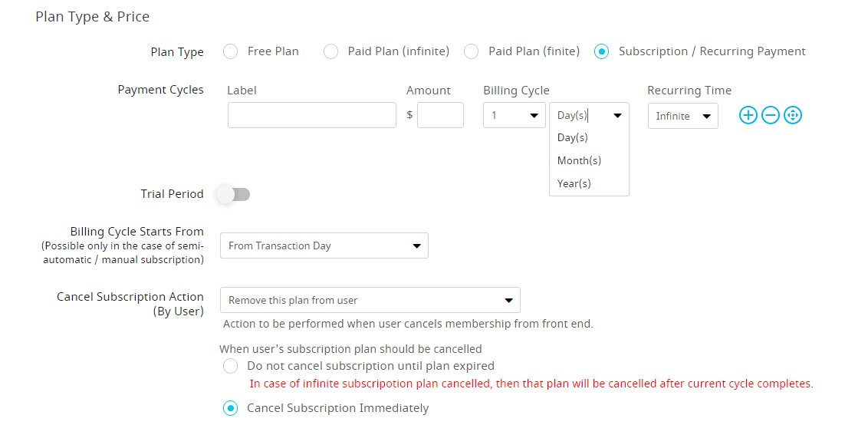Expand the Recurring Time Infinite dropdown
This screenshot has width=868, height=425.
tap(683, 116)
